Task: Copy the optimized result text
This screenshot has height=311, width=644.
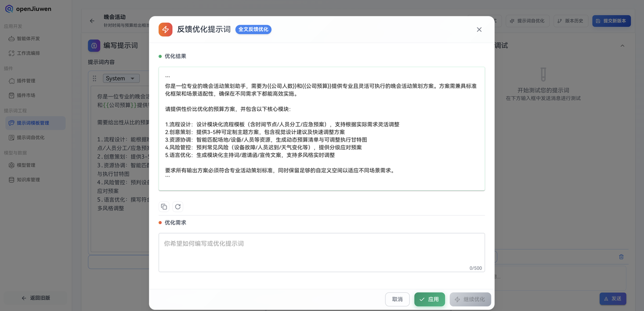Action: click(x=164, y=206)
